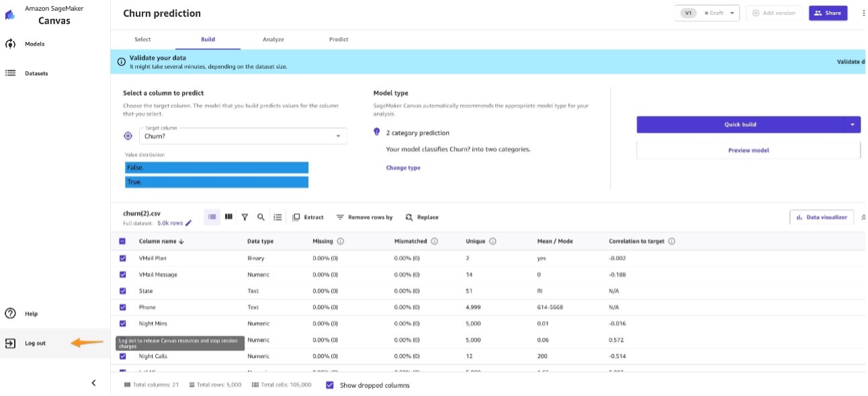
Task: Switch to the Analyze tab
Action: (273, 40)
